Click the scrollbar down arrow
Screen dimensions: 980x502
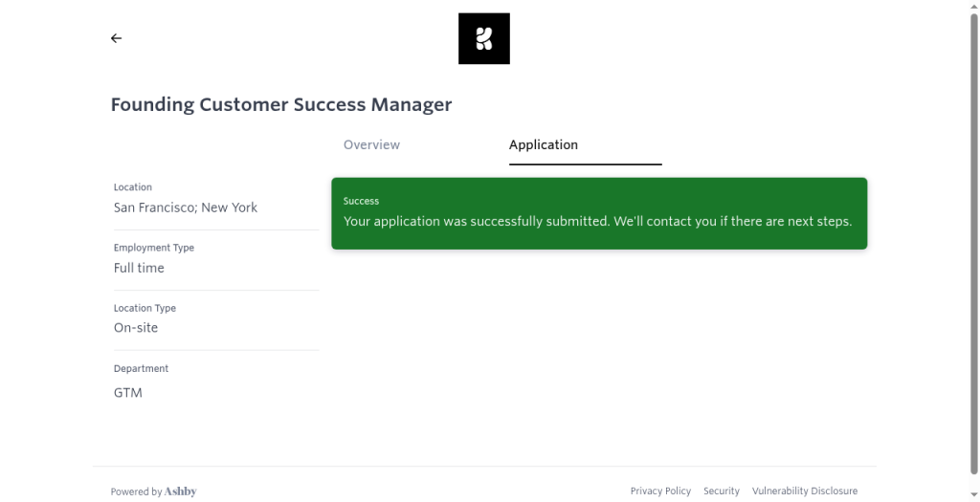point(973,497)
